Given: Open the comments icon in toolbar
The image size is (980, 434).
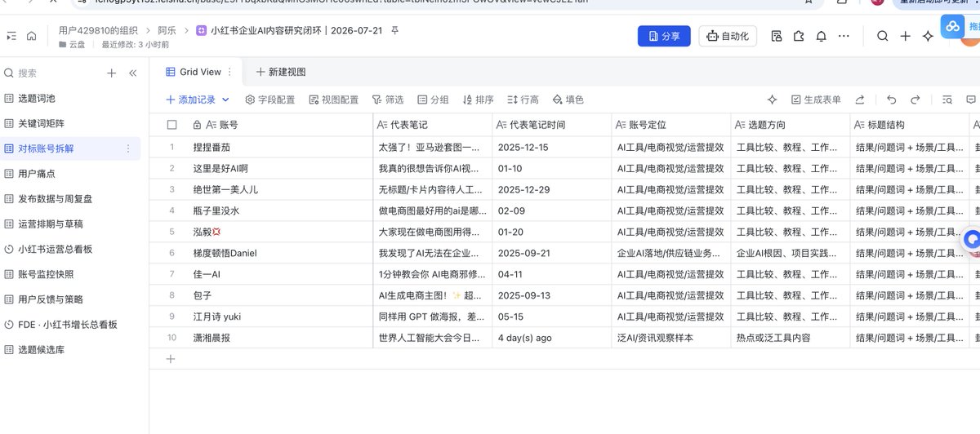Looking at the screenshot, I should [971, 100].
